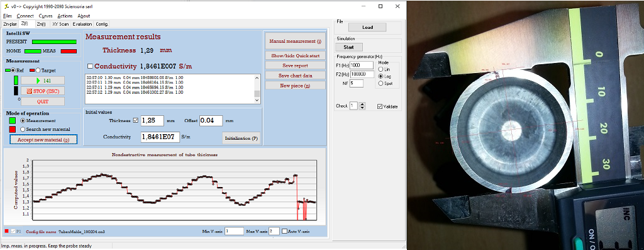Click the red Search new material indicator
Image resolution: width=644 pixels, height=250 pixels.
(13, 130)
